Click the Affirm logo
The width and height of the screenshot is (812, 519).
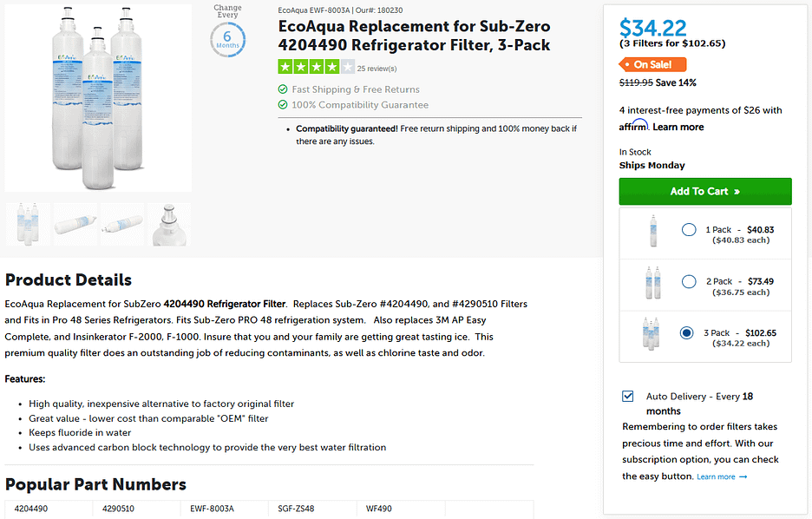point(634,125)
